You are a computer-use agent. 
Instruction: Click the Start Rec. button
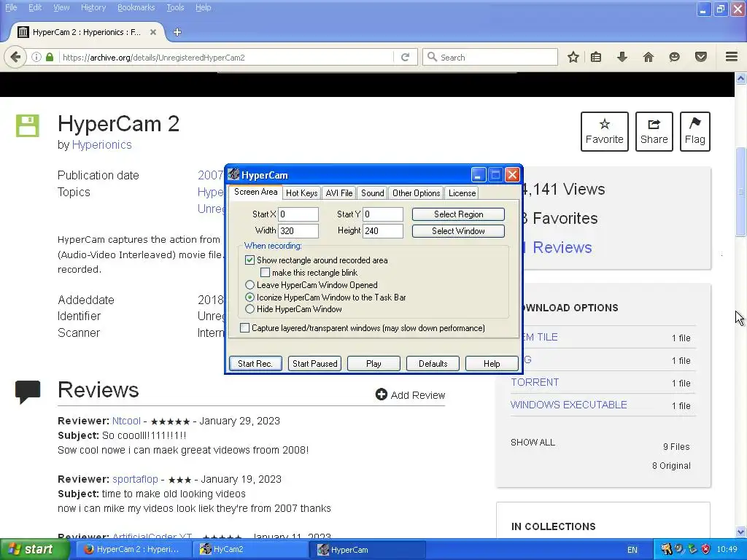pyautogui.click(x=255, y=363)
